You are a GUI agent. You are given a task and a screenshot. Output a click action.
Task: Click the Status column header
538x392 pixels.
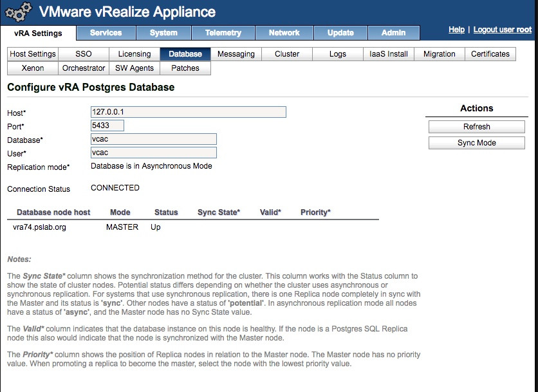click(166, 212)
